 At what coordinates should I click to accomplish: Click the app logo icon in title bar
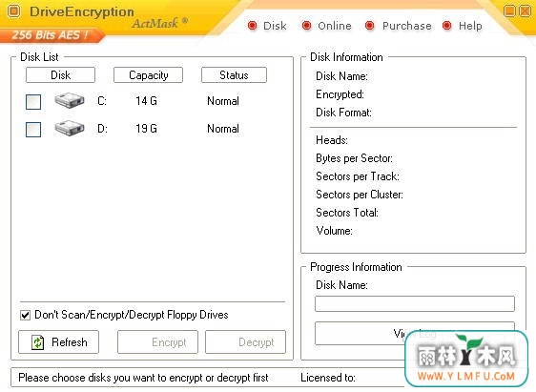(x=14, y=11)
